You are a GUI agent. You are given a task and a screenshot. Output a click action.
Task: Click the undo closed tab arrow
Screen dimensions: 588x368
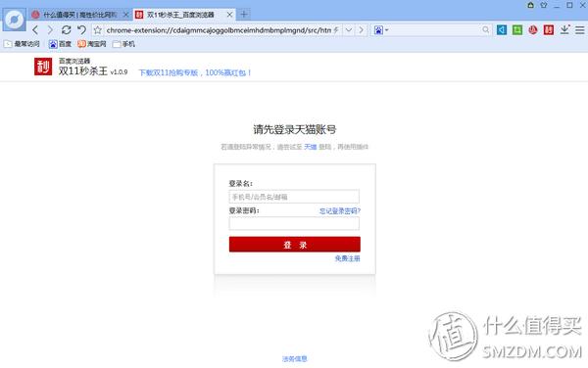81,30
